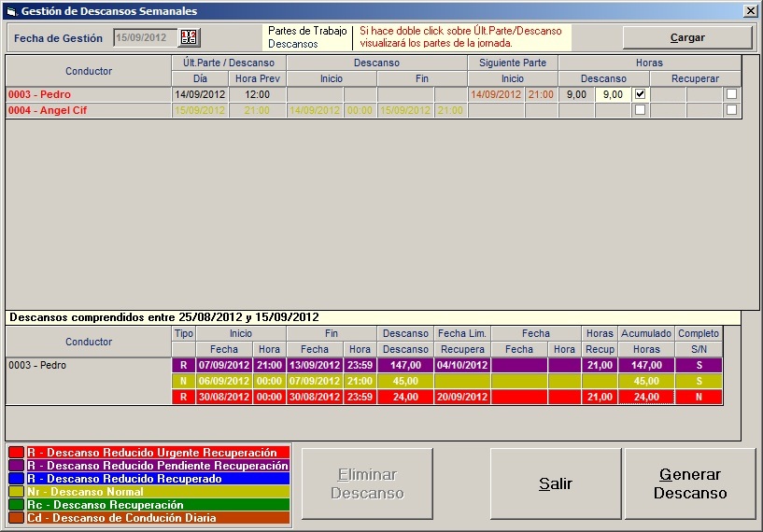Click the Eliminar Descanso button
Viewport: 763px width, 532px height.
point(367,483)
